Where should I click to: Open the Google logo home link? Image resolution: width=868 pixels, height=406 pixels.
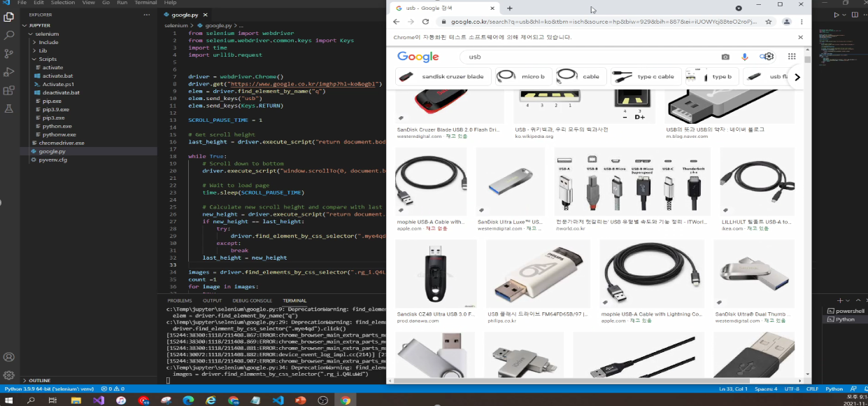coord(418,57)
